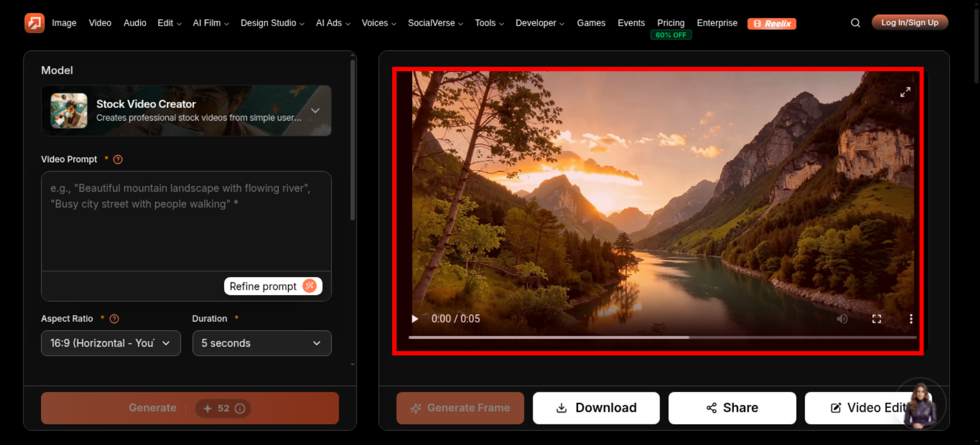Image resolution: width=980 pixels, height=445 pixels.
Task: Open the Reelix badge in the navbar
Action: [x=772, y=24]
